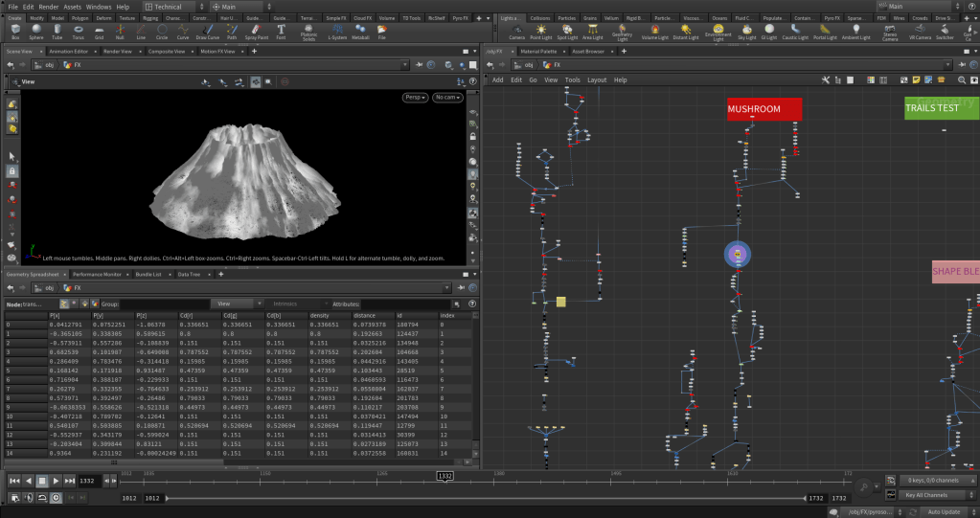Toggle the real-time playback clock icon
This screenshot has width=980, height=518.
pyautogui.click(x=56, y=498)
